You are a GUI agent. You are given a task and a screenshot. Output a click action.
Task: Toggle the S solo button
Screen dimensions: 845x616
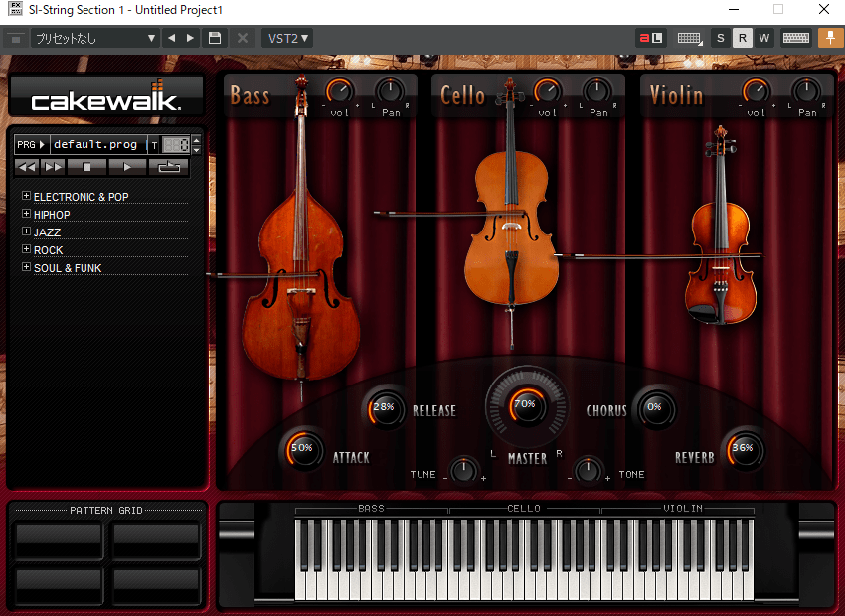coord(721,38)
